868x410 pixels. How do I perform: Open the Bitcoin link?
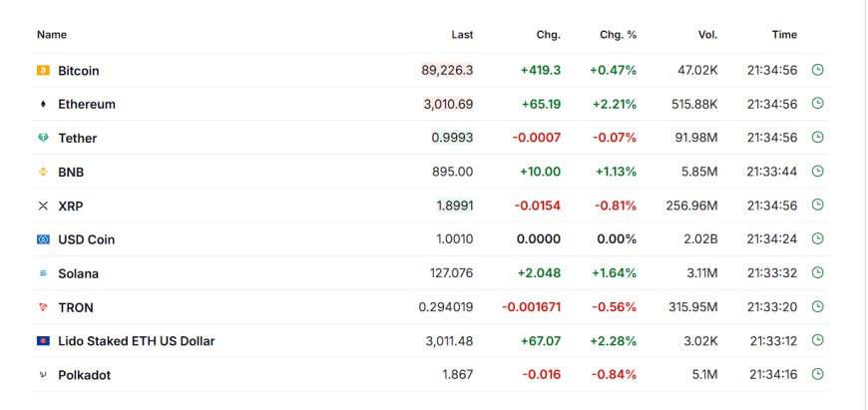[x=79, y=71]
